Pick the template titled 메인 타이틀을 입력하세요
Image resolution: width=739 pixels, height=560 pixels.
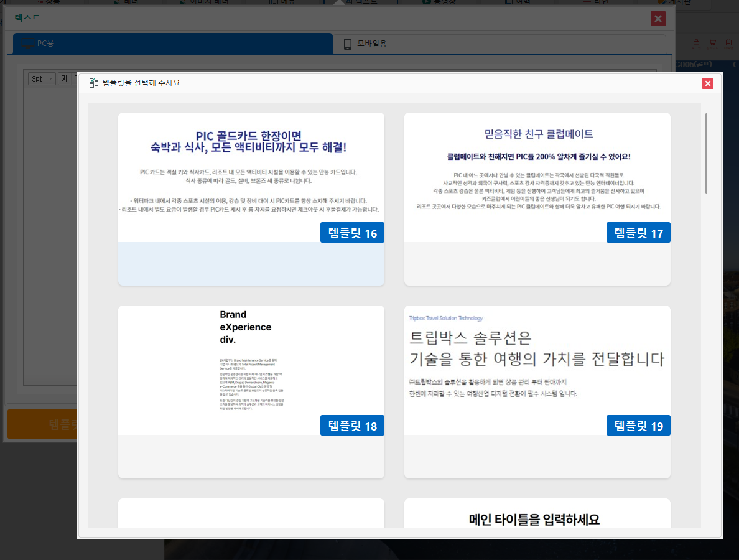(537, 513)
